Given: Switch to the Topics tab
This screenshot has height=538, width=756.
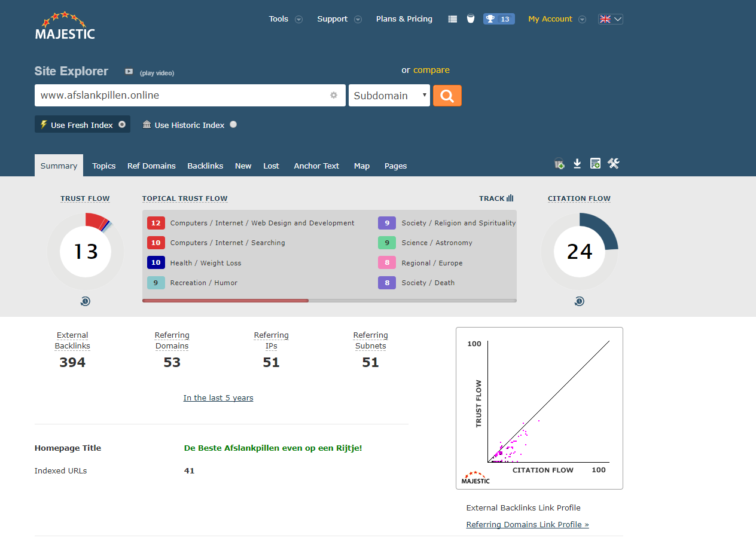Looking at the screenshot, I should click(104, 166).
